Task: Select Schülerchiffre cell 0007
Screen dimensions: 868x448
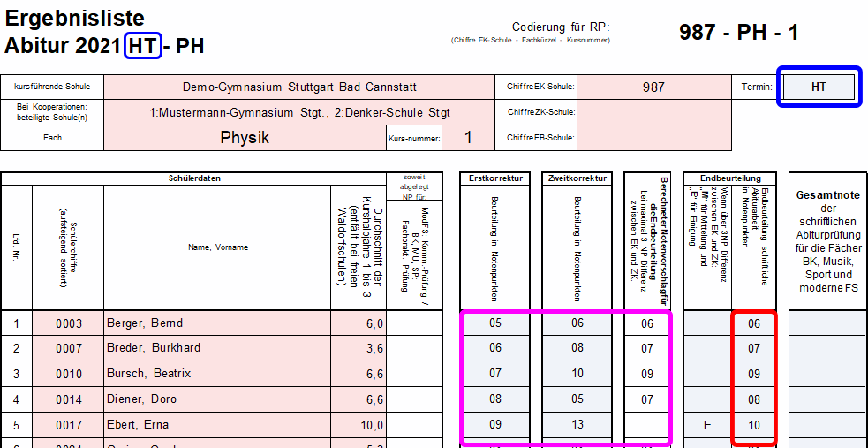Action: point(68,348)
